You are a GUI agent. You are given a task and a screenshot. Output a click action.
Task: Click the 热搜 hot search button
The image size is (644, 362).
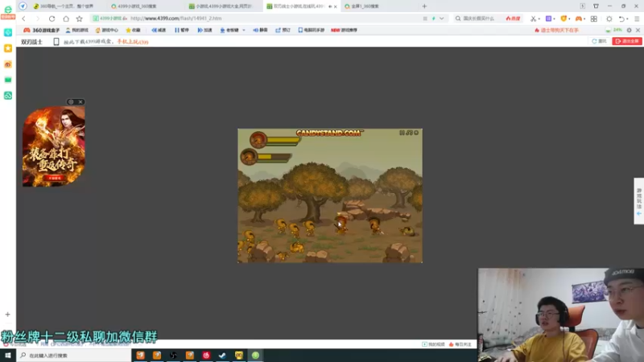[x=513, y=19]
